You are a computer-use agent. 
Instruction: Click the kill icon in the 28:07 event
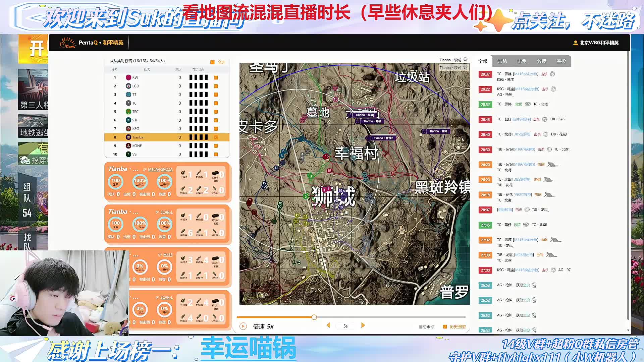pyautogui.click(x=527, y=209)
